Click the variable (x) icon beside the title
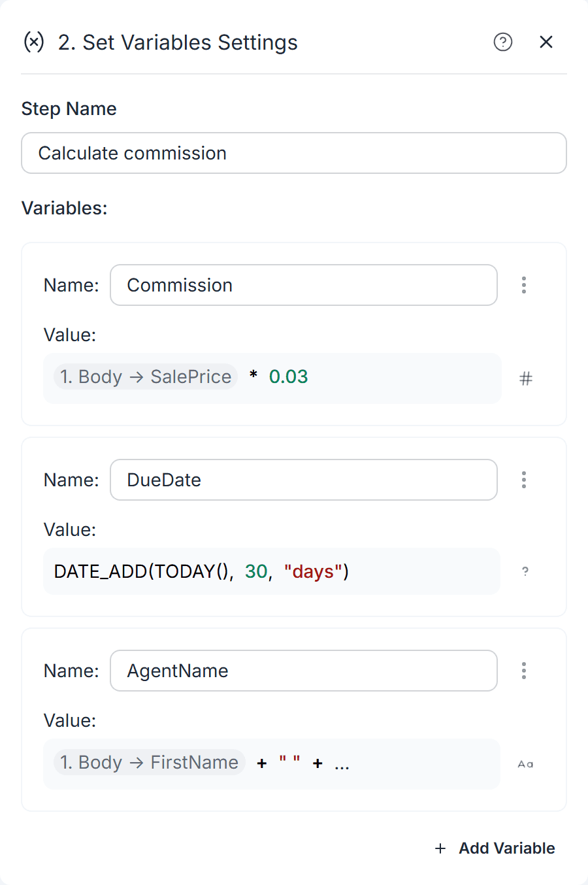Image resolution: width=588 pixels, height=885 pixels. pos(34,42)
